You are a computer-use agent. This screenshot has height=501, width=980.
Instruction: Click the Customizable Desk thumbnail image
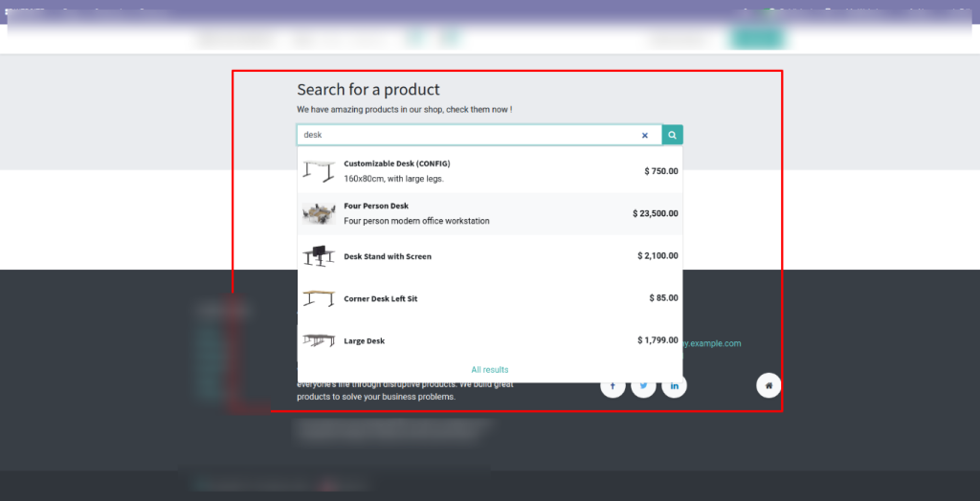(x=319, y=171)
